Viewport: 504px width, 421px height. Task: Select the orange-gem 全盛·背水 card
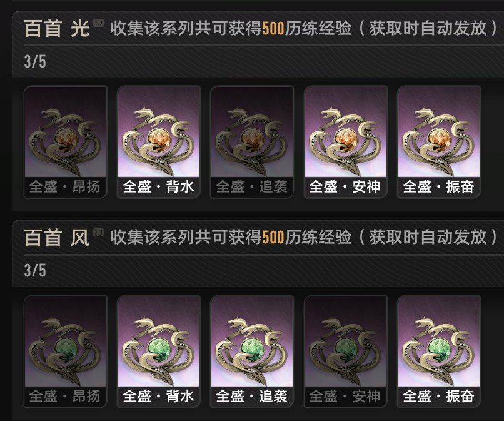point(159,142)
